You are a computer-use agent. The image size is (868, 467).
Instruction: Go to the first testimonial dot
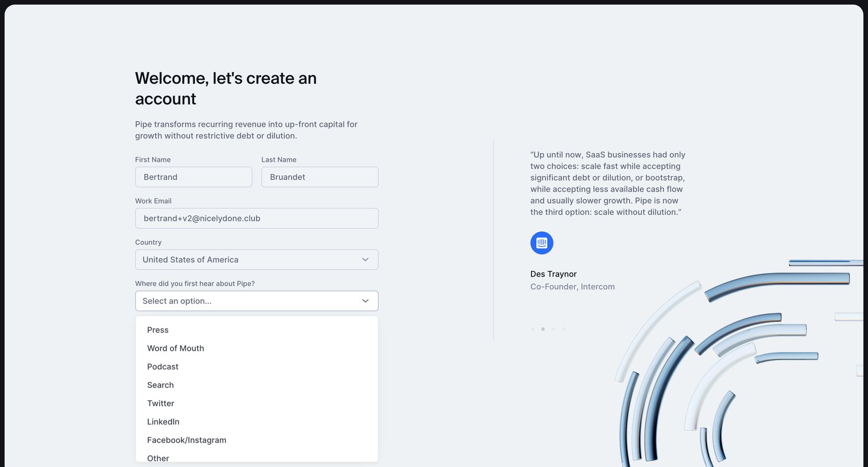[533, 329]
